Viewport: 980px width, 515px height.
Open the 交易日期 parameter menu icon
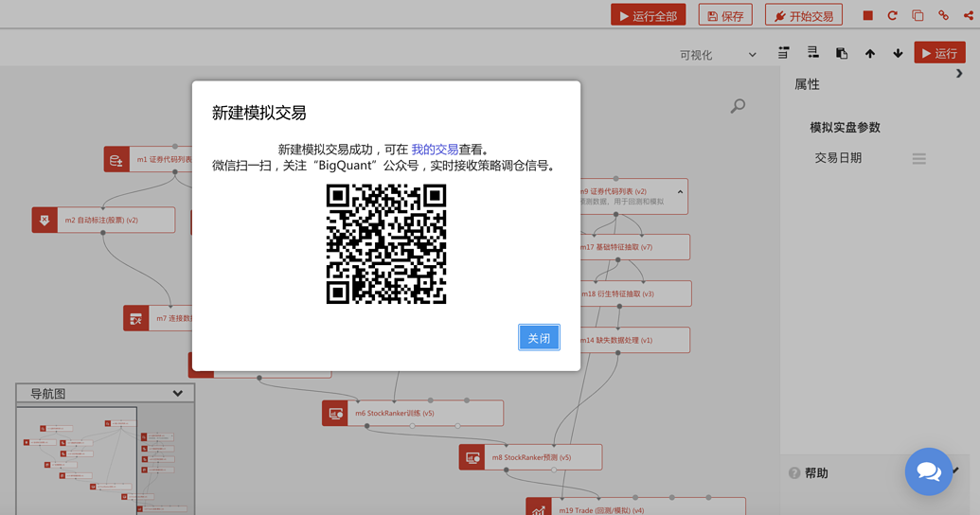(x=918, y=159)
